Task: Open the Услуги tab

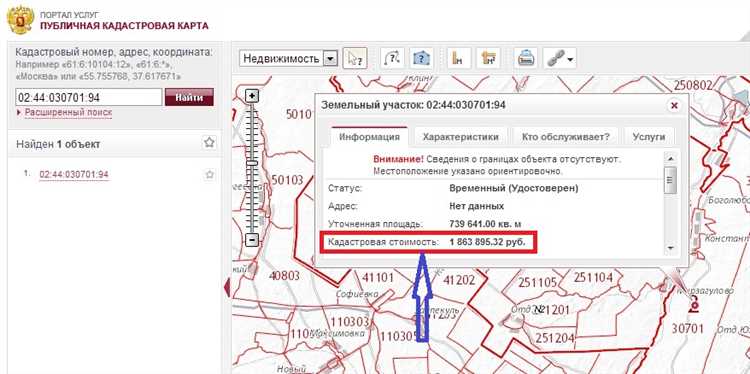Action: 649,137
